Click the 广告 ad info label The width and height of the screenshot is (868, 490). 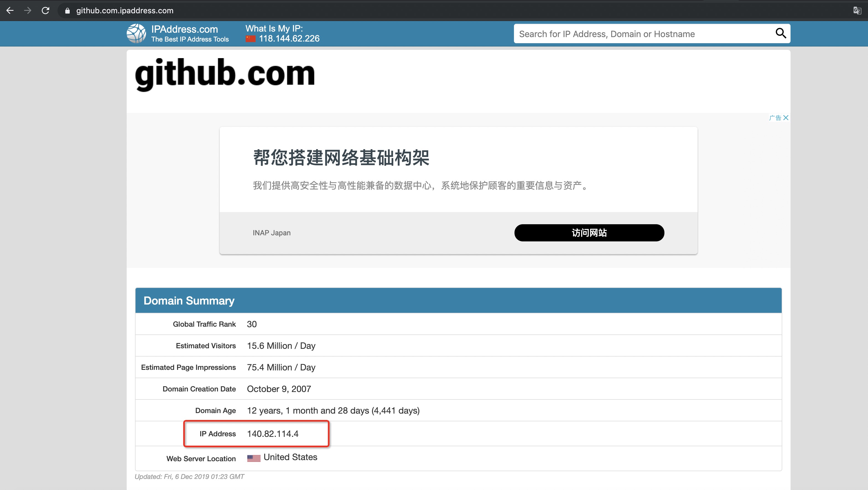(x=775, y=118)
